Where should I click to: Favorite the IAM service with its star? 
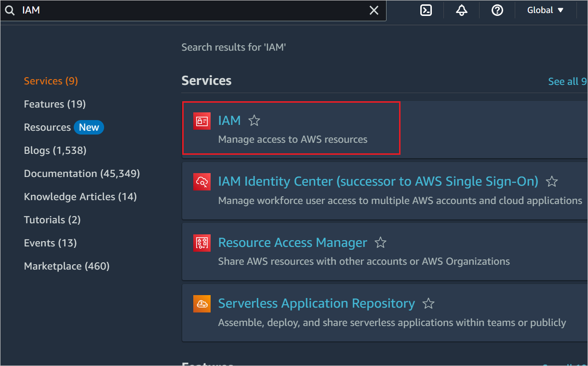(x=254, y=121)
